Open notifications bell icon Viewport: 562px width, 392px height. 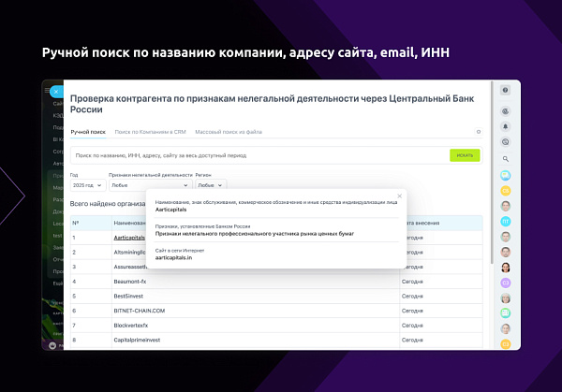(x=506, y=126)
